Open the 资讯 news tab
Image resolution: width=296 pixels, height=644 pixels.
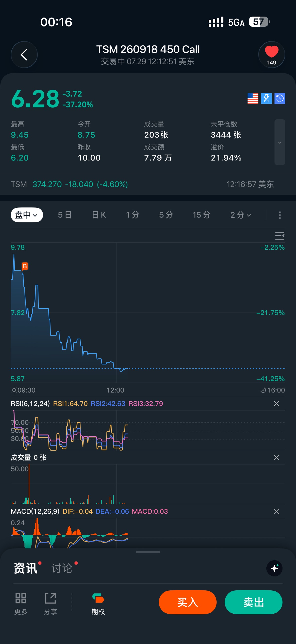coord(25,568)
